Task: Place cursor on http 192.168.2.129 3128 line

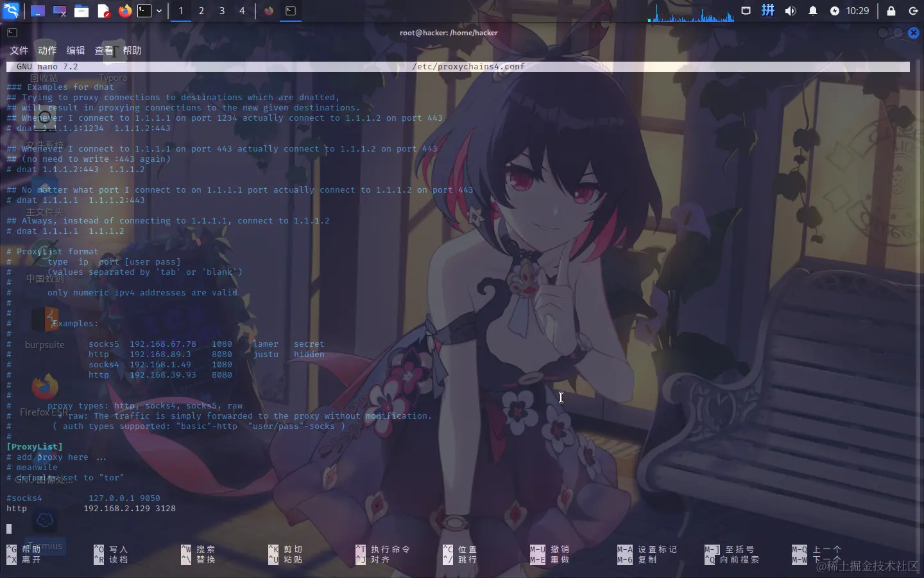Action: (x=91, y=509)
